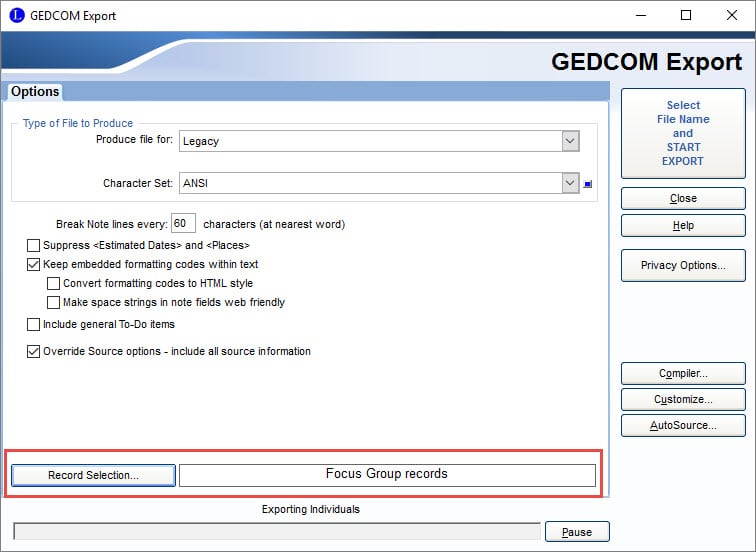Check Convert formatting codes to HTML style
The image size is (756, 552).
53,283
